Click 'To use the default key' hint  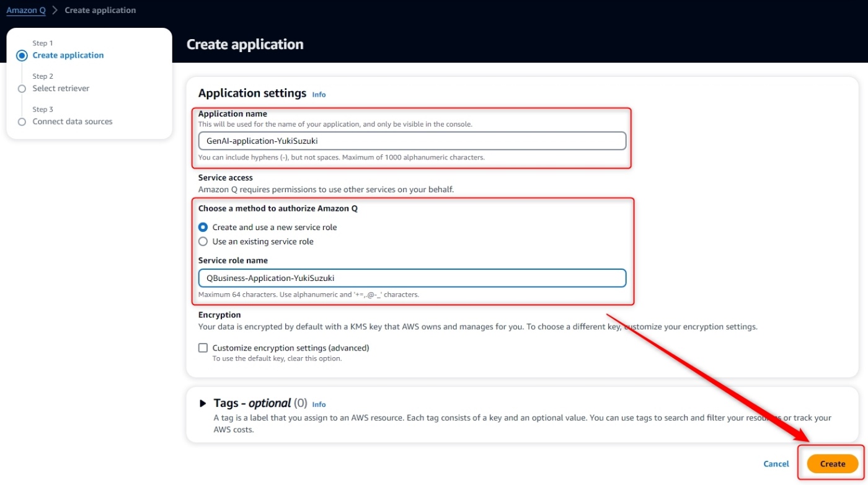pos(277,358)
